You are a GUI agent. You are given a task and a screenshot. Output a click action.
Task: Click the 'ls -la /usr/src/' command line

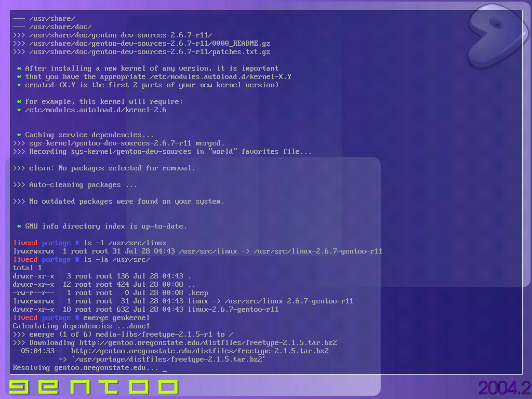[x=82, y=260]
